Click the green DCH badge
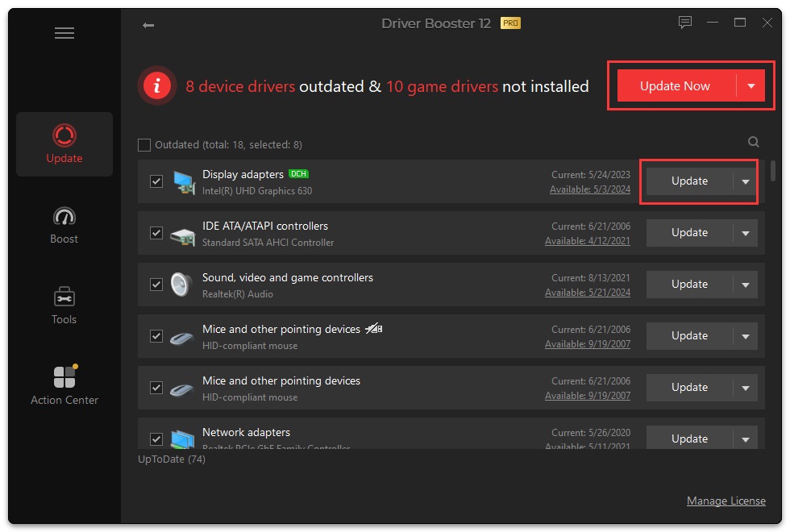 pyautogui.click(x=299, y=174)
